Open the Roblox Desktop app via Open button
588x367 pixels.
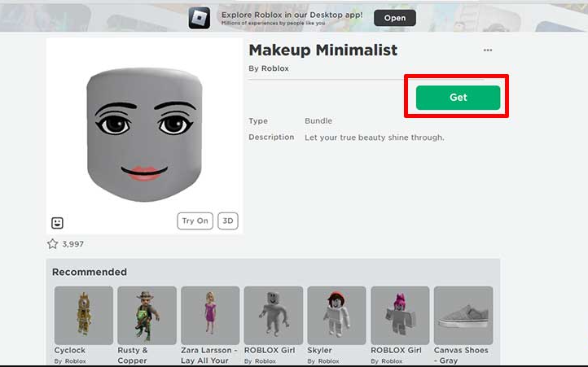(394, 18)
